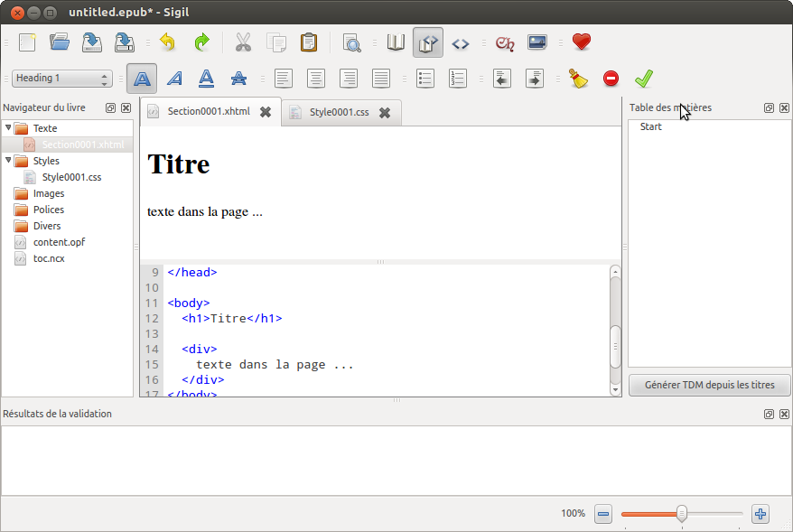Increase paragraph indent
This screenshot has height=532, width=793.
pos(535,79)
